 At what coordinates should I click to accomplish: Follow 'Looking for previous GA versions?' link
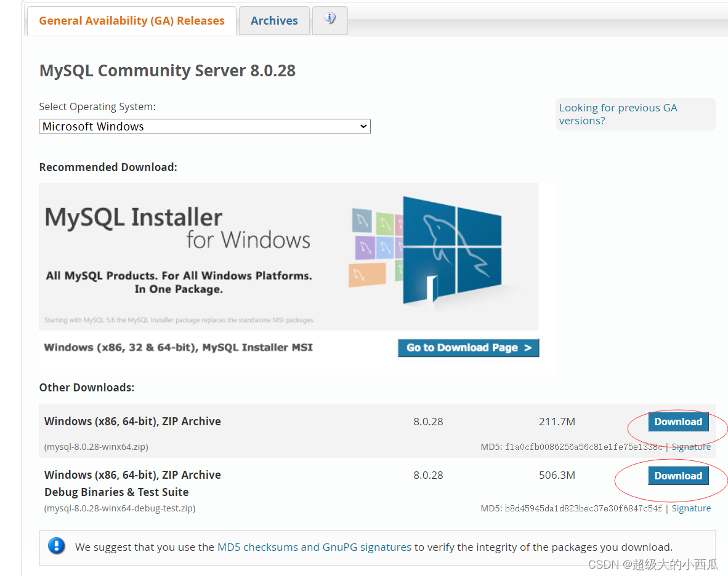click(618, 114)
